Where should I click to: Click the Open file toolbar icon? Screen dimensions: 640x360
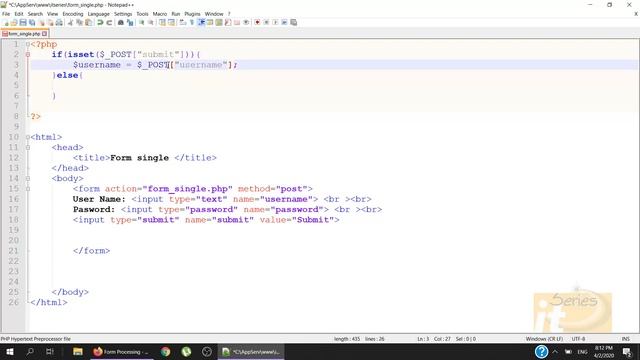pyautogui.click(x=14, y=22)
